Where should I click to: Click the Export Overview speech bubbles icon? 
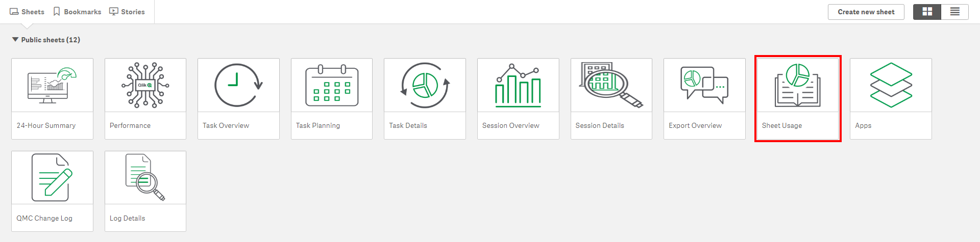coord(704,86)
